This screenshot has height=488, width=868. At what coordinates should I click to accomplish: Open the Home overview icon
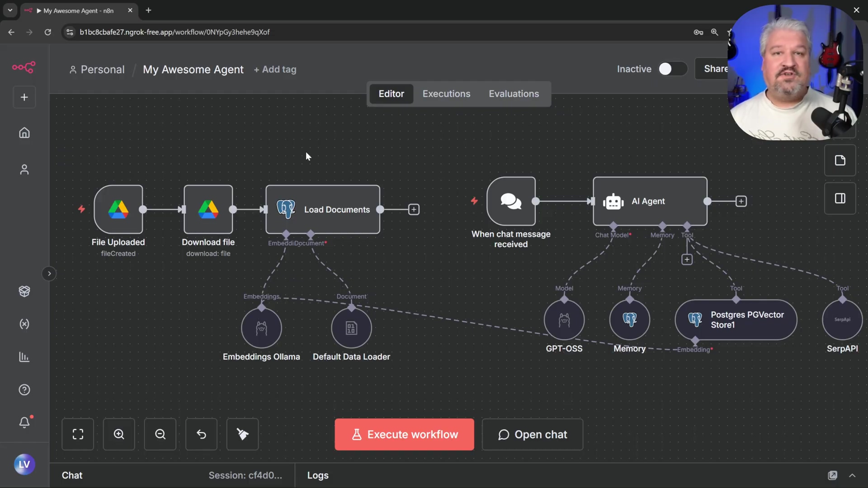point(24,133)
